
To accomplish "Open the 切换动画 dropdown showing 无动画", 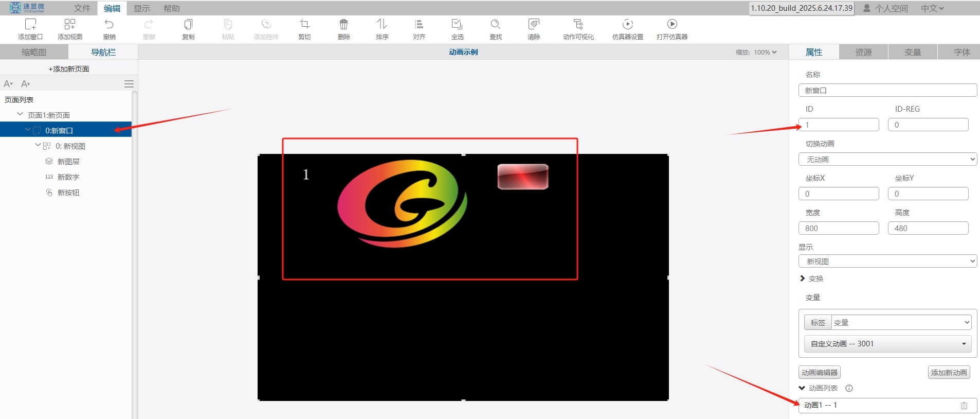I will (x=887, y=160).
